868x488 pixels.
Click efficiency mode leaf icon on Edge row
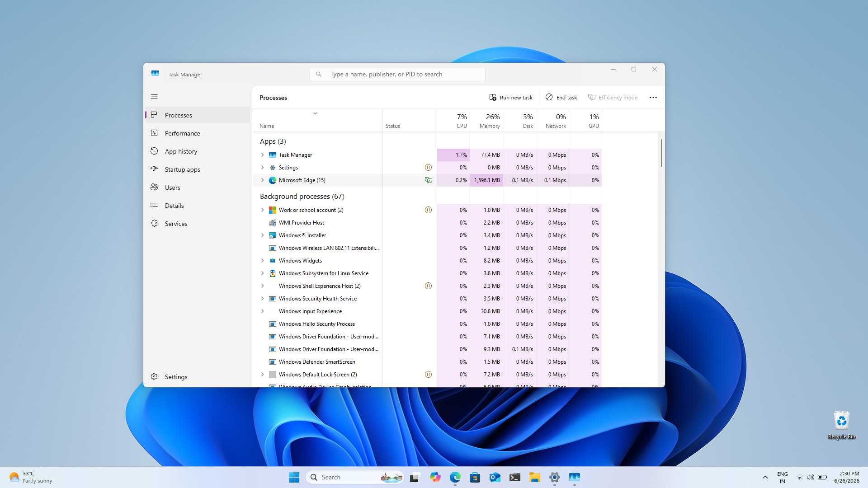click(x=428, y=180)
